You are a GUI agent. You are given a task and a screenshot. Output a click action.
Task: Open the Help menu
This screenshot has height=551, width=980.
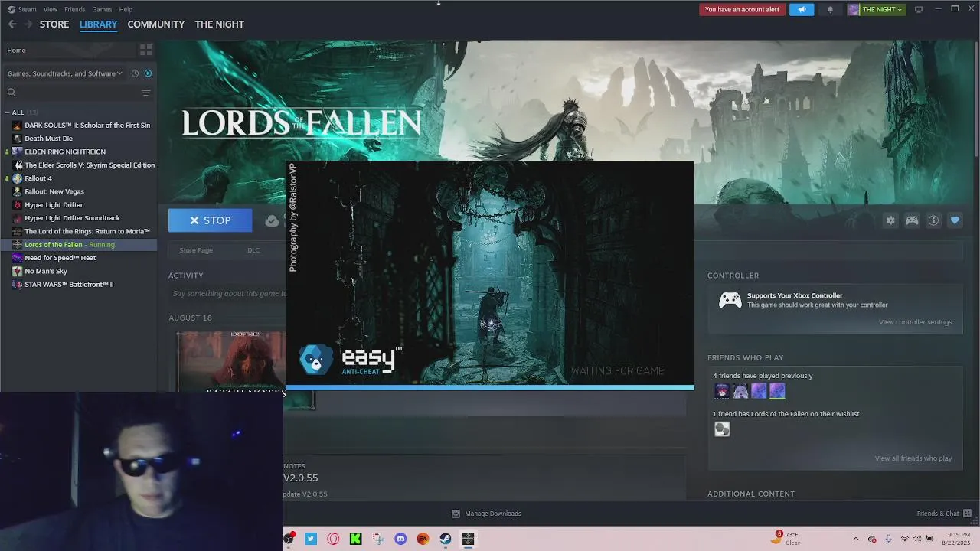pyautogui.click(x=126, y=9)
